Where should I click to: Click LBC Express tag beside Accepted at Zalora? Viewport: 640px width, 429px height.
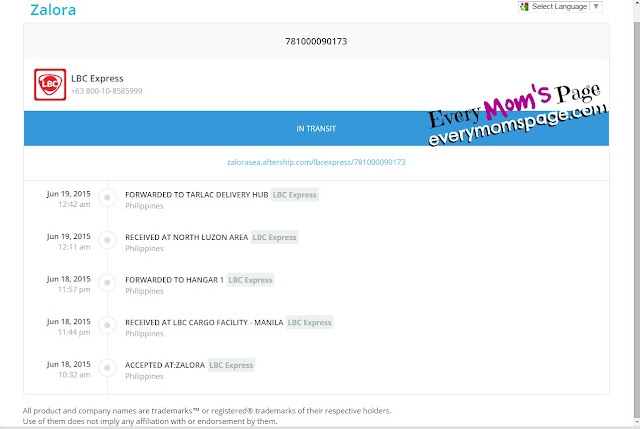(x=231, y=365)
